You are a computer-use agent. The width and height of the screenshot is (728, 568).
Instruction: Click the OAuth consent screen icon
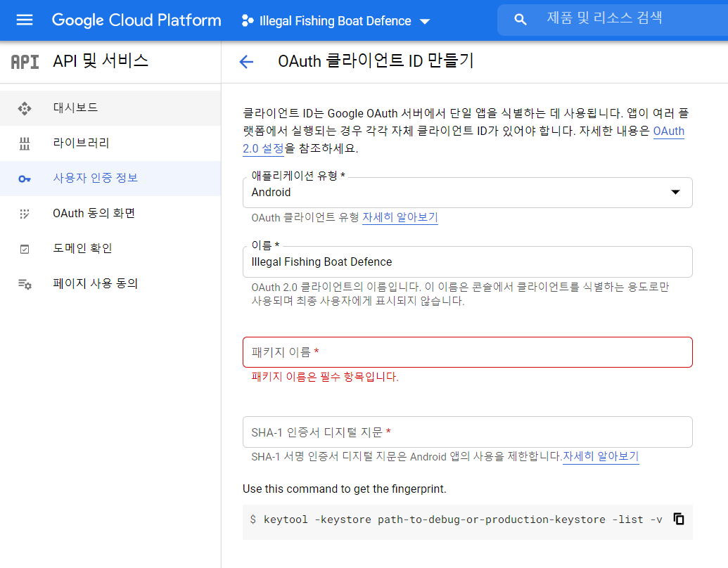25,214
